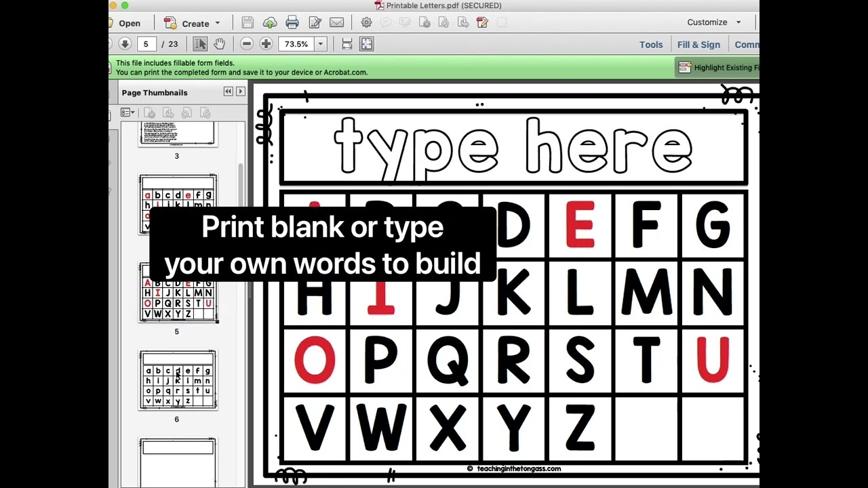Click the next page down arrow

pyautogui.click(x=125, y=44)
